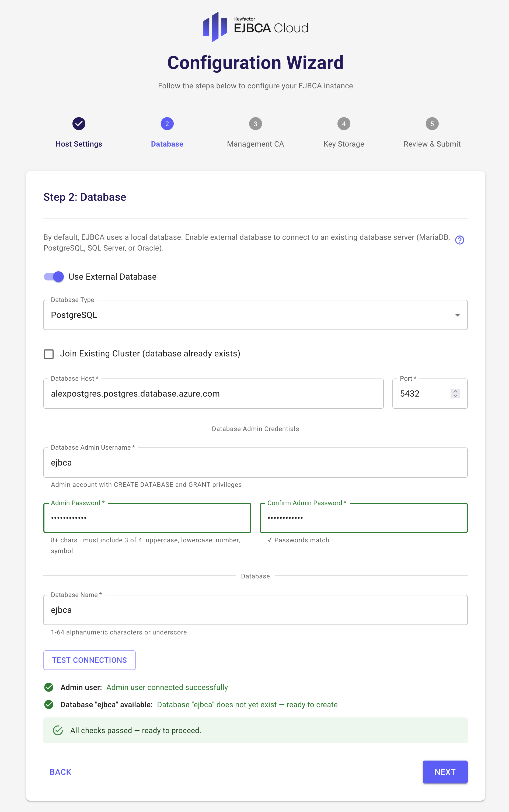Click the "Join Existing Cluster" label text
Image resolution: width=509 pixels, height=812 pixels.
[150, 354]
